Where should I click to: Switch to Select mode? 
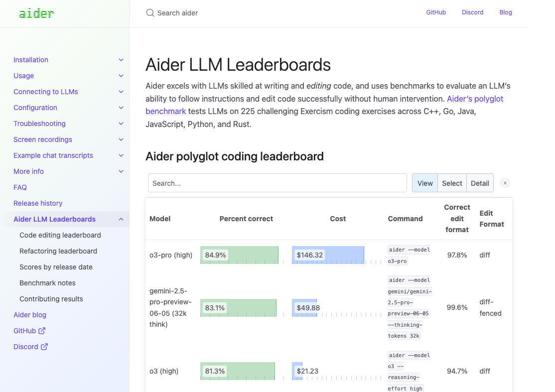pos(452,183)
